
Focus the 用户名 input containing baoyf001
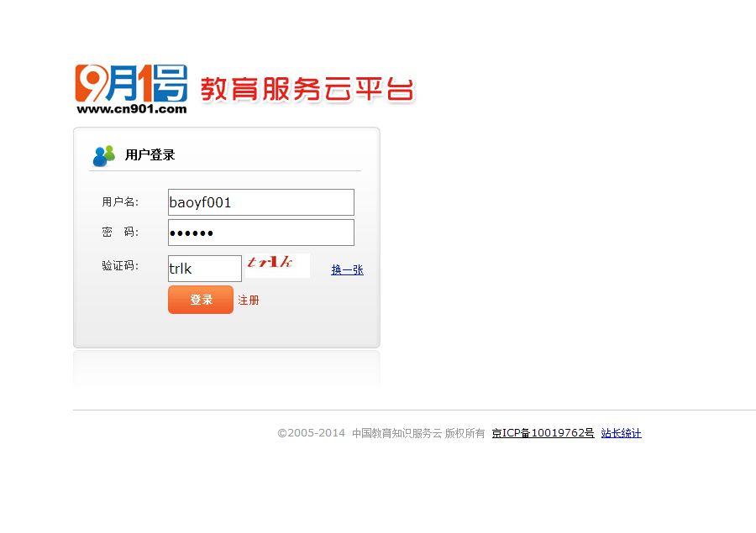pos(260,202)
